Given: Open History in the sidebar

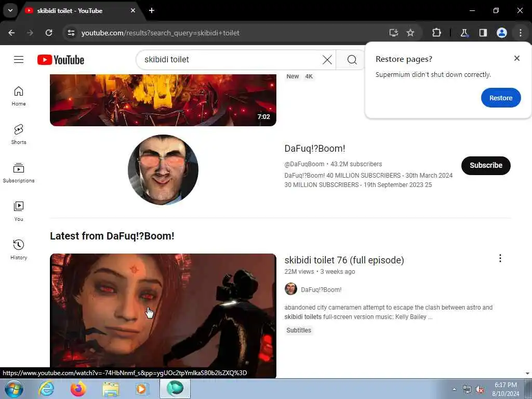Looking at the screenshot, I should (x=19, y=250).
